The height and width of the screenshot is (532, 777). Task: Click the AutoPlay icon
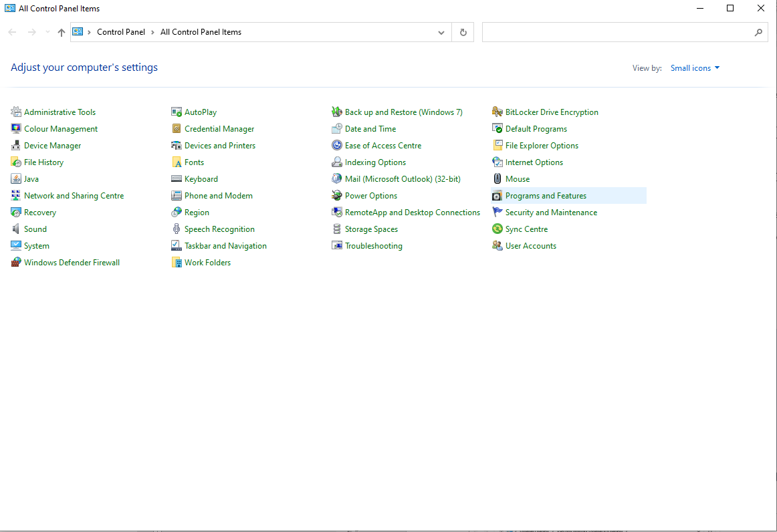point(177,112)
